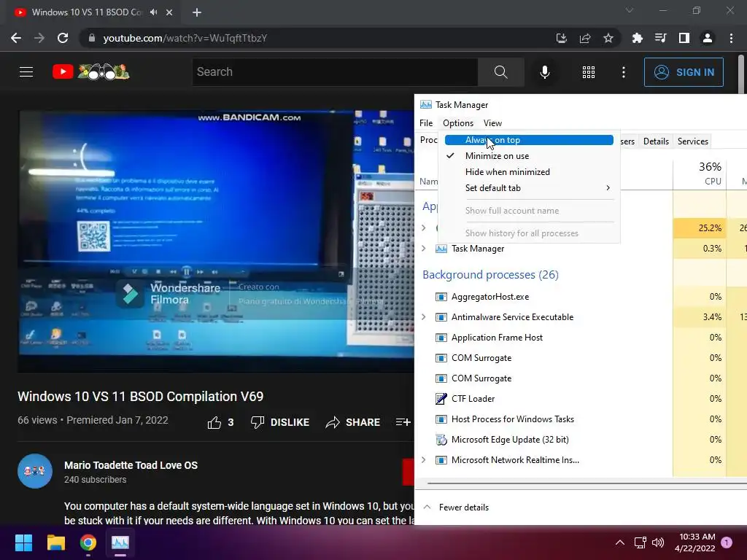Click the address bar URL

[x=185, y=38]
